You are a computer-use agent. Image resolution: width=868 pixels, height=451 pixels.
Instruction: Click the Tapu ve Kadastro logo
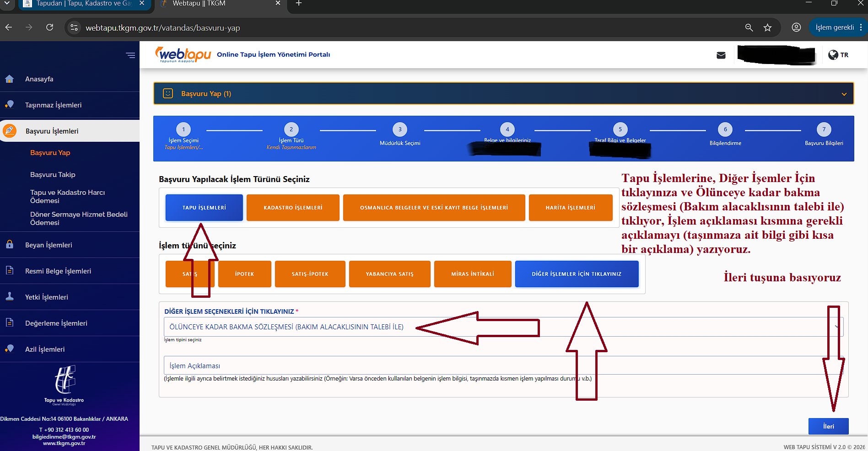tap(65, 385)
